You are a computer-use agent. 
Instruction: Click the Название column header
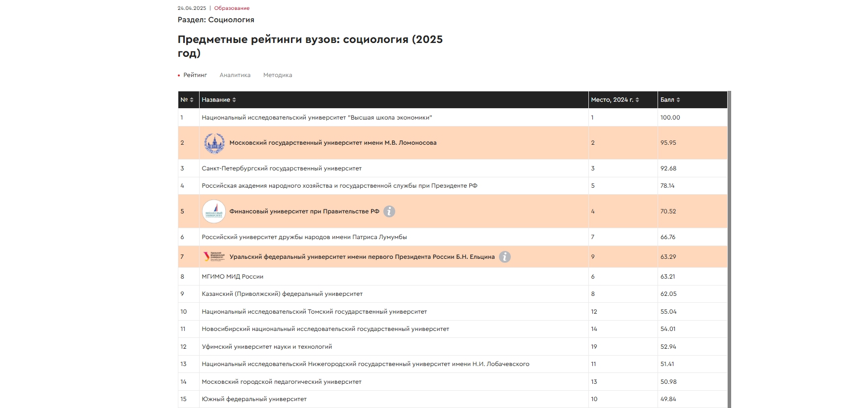pyautogui.click(x=394, y=100)
